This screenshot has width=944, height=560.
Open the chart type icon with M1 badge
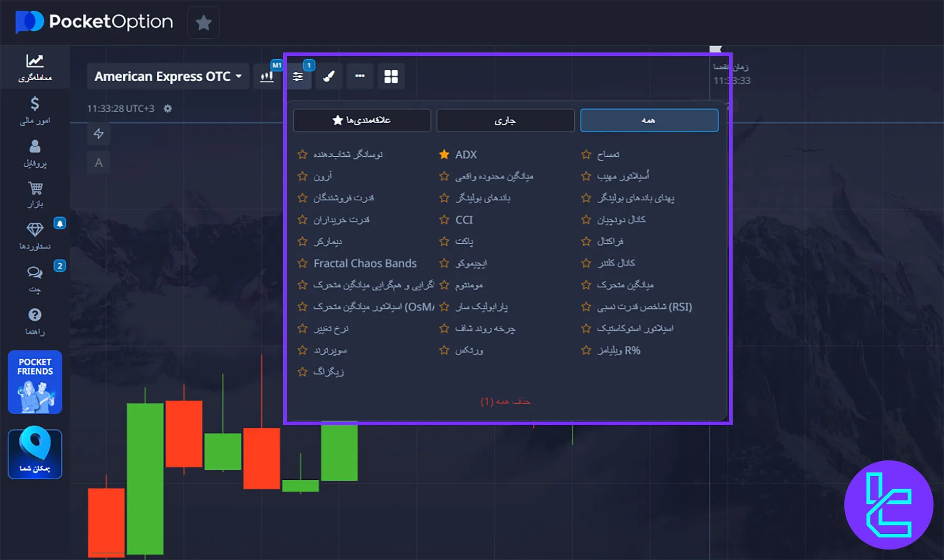pyautogui.click(x=267, y=77)
